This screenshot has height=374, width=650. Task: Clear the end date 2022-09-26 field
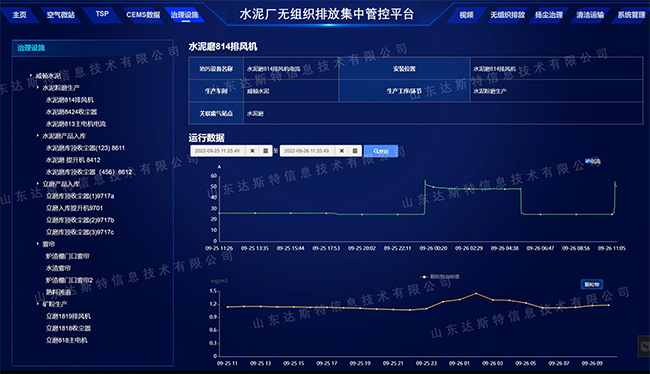click(342, 151)
